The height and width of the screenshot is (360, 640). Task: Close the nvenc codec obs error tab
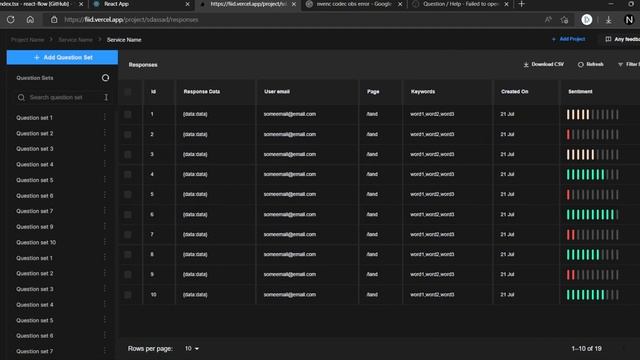(x=400, y=4)
